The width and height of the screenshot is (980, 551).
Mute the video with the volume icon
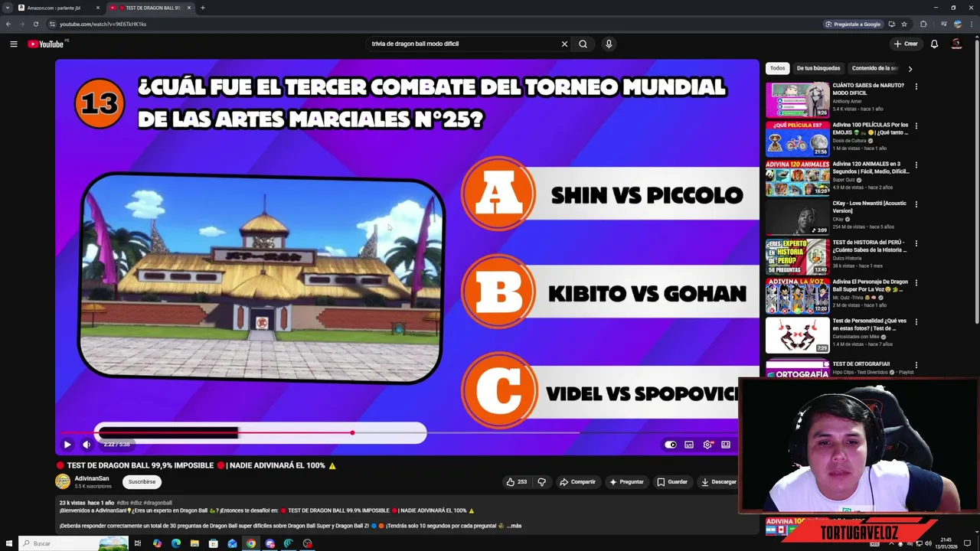pyautogui.click(x=87, y=445)
